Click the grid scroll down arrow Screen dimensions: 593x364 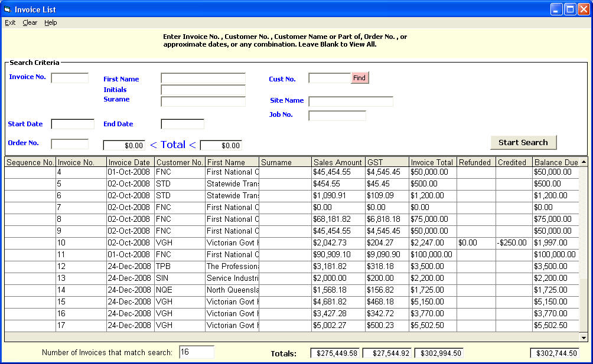coord(584,337)
